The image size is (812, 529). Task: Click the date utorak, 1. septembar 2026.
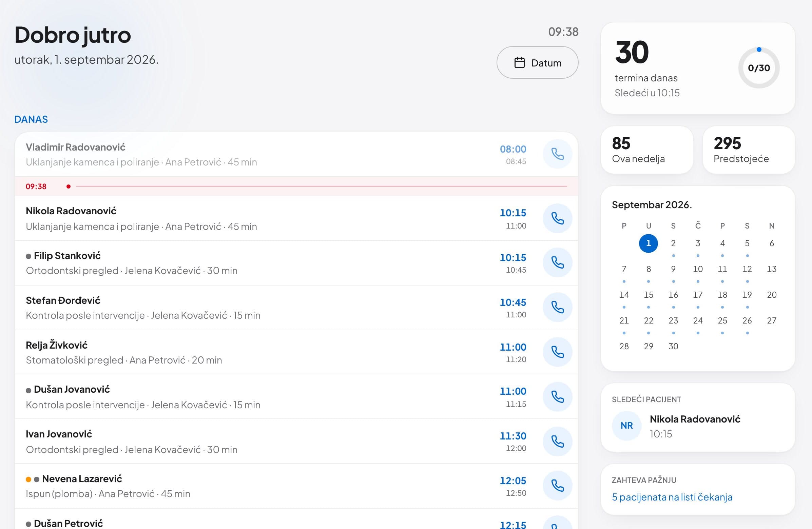pos(86,60)
